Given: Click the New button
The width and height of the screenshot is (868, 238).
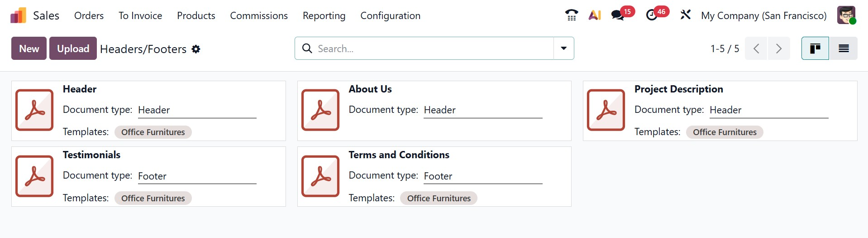Looking at the screenshot, I should coord(29,49).
